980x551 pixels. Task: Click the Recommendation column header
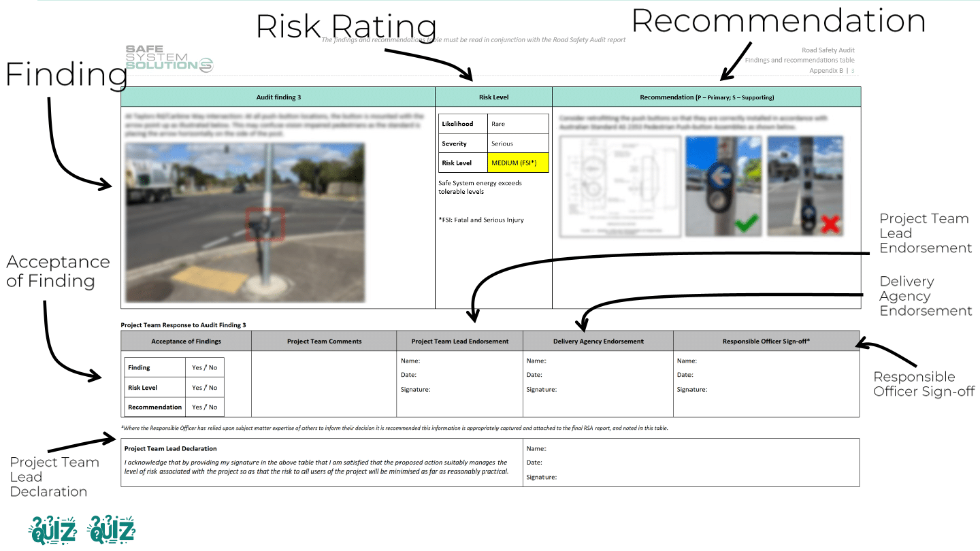click(706, 97)
